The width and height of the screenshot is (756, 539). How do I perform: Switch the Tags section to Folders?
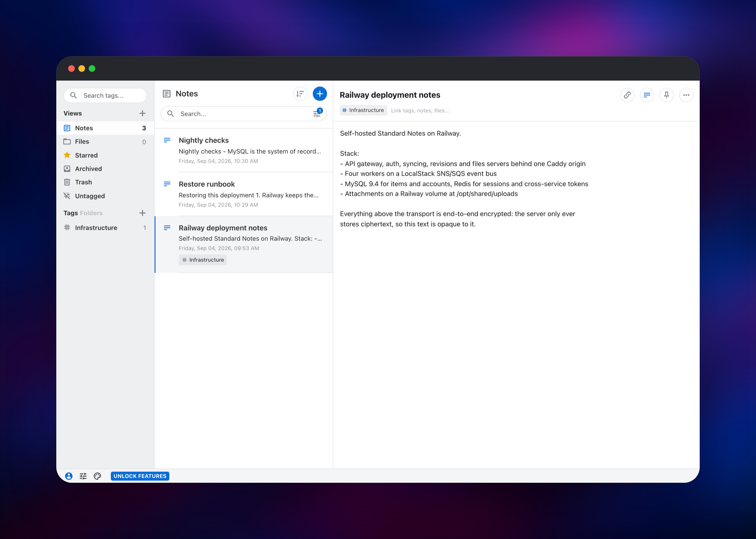[x=91, y=213]
